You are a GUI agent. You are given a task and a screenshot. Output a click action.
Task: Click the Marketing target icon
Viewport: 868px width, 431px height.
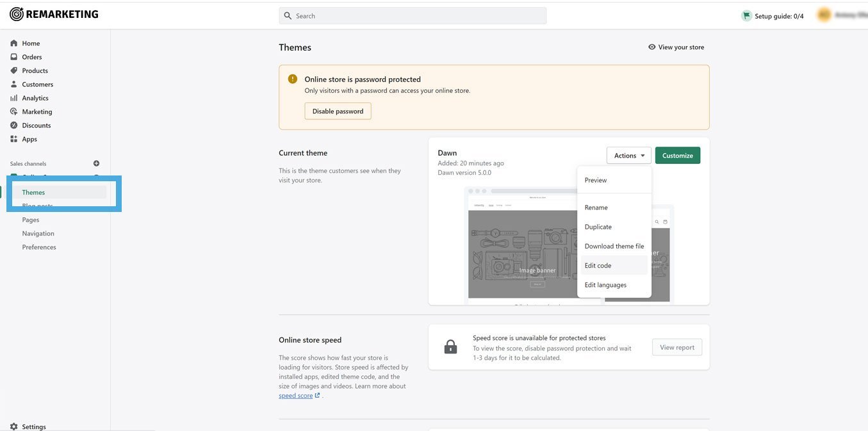(14, 111)
